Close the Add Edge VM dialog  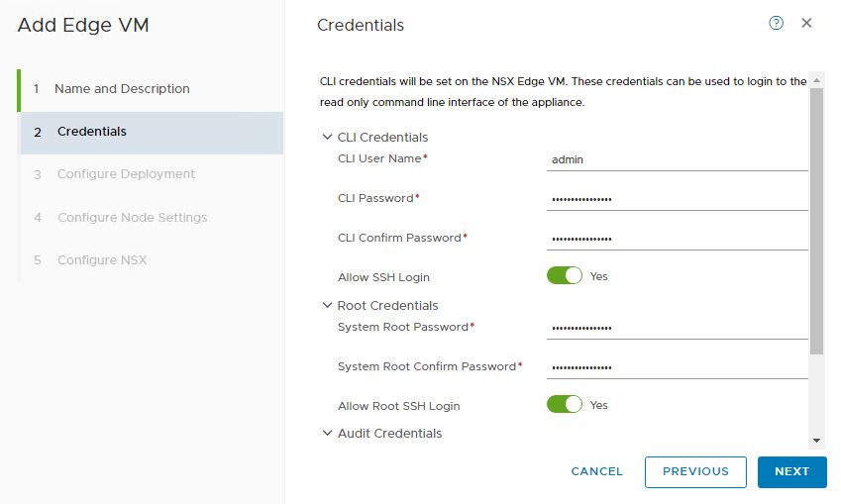[806, 23]
